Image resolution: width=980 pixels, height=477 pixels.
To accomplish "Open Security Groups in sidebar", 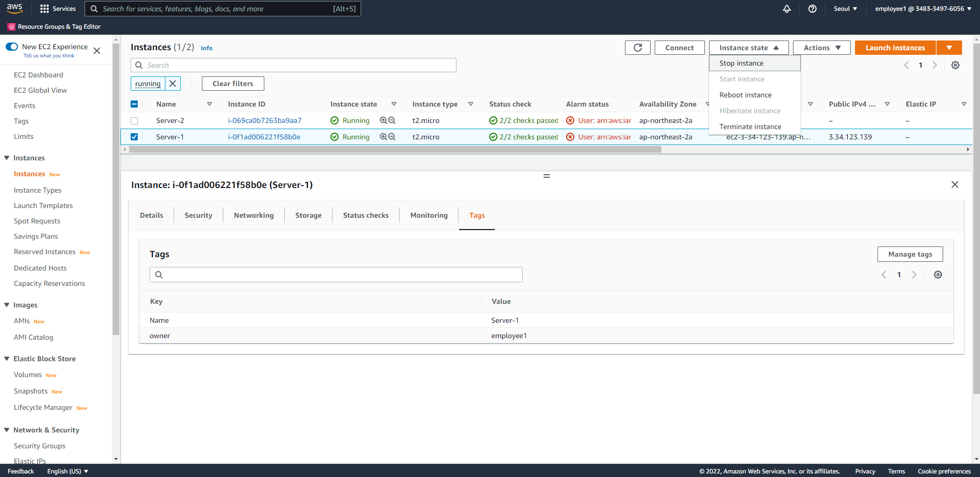I will pyautogui.click(x=39, y=446).
